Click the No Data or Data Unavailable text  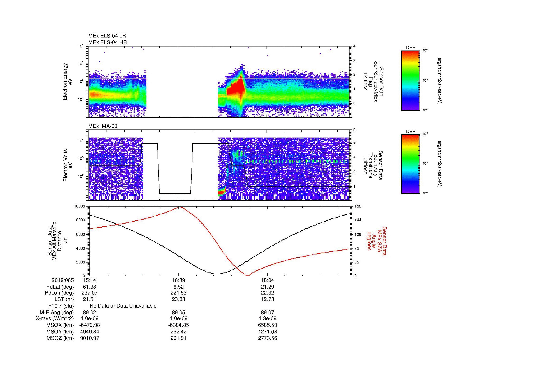tap(123, 306)
